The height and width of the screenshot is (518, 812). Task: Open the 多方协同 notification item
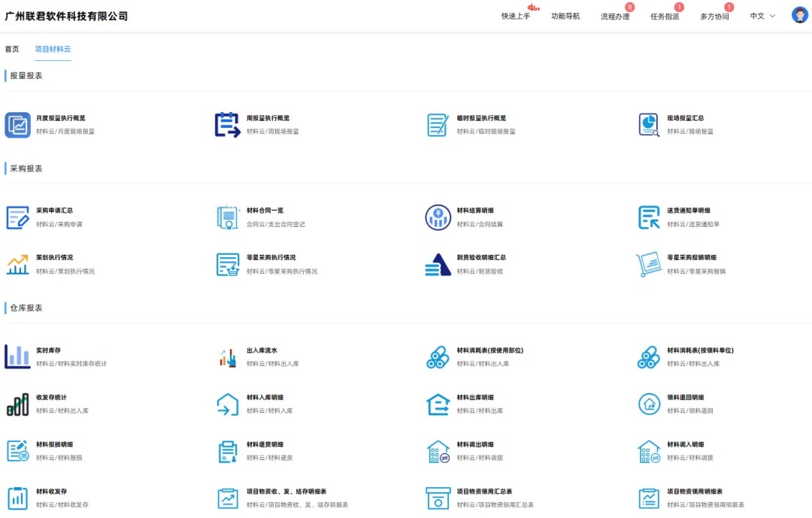714,17
